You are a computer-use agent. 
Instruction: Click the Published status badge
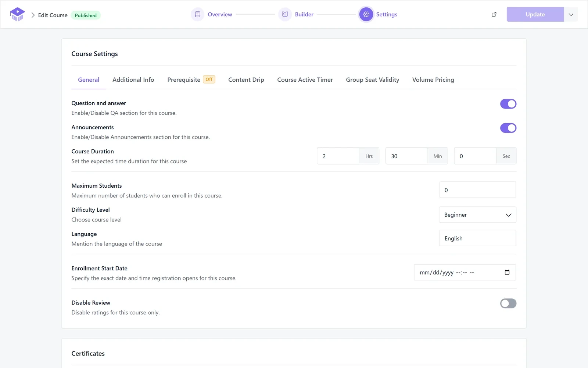86,15
